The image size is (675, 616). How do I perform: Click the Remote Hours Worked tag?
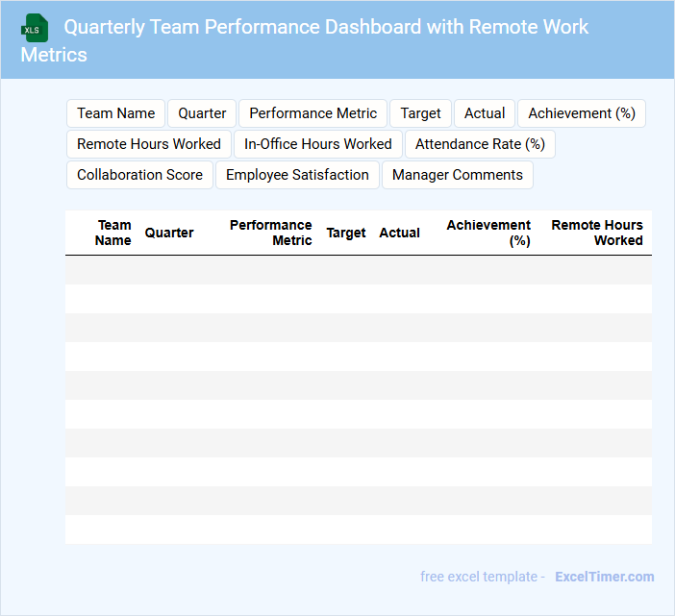pyautogui.click(x=149, y=144)
